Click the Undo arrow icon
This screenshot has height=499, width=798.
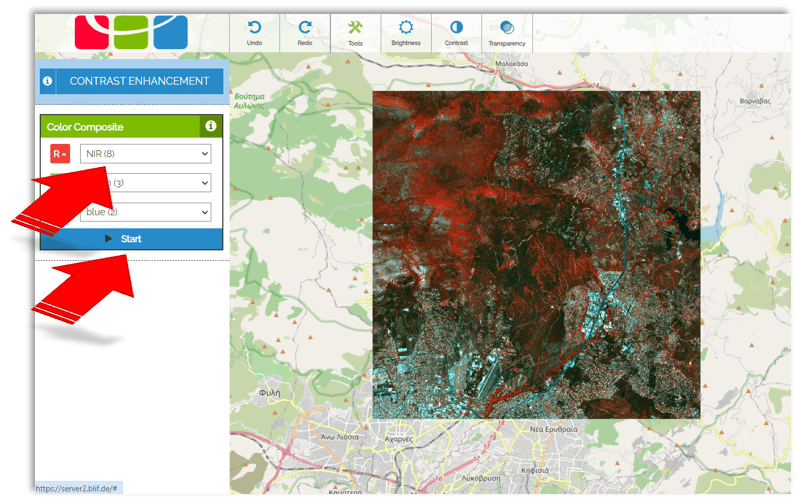coord(254,28)
